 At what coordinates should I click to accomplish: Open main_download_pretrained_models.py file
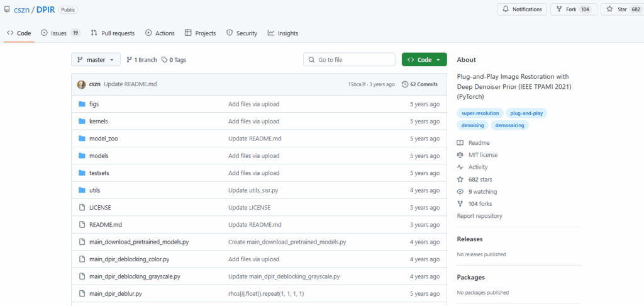pos(139,242)
